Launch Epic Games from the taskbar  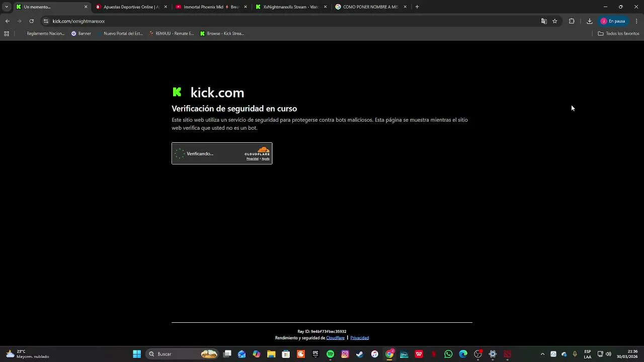[315, 354]
